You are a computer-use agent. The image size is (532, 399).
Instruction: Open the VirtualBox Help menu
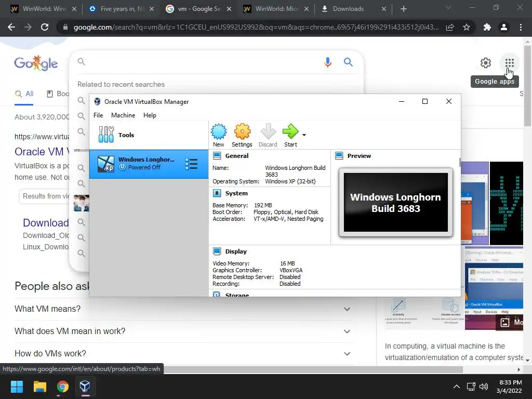pyautogui.click(x=150, y=115)
